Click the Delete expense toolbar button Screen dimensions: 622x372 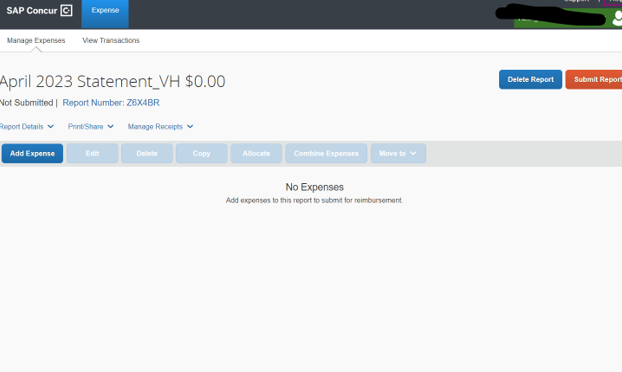147,153
